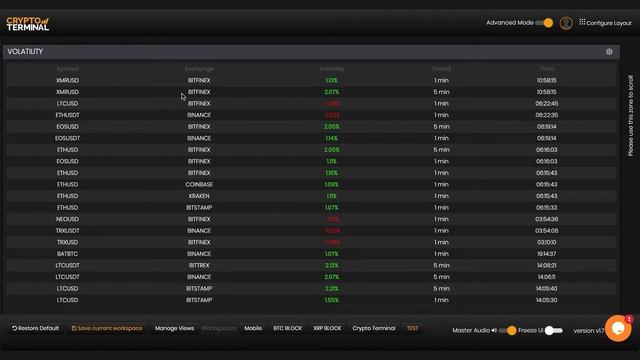
Task: Click the Symbol column header
Action: point(67,69)
